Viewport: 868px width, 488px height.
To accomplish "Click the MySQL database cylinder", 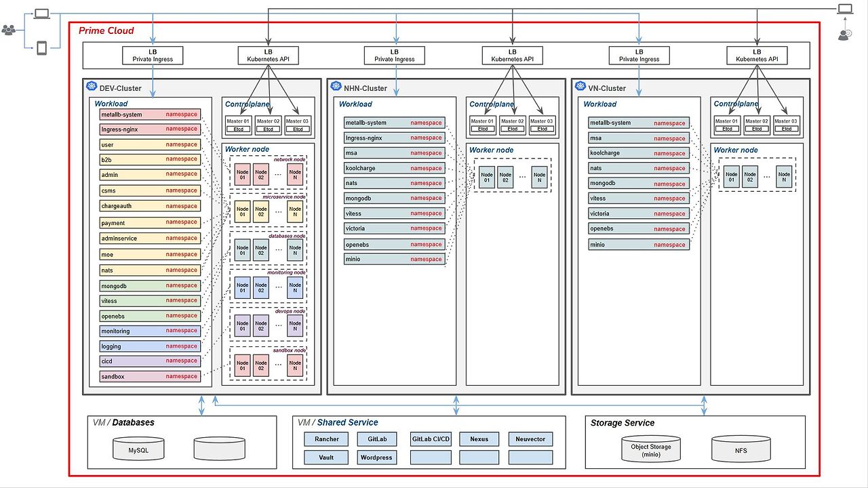I will (x=138, y=449).
